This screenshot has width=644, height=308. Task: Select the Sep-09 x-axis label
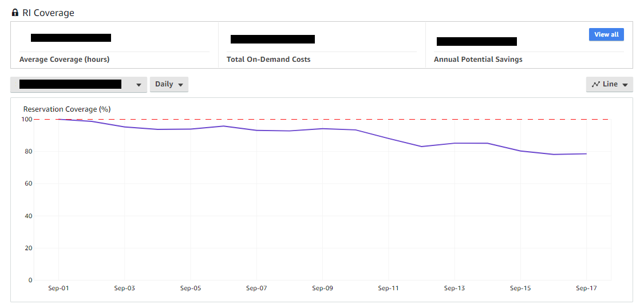(322, 288)
